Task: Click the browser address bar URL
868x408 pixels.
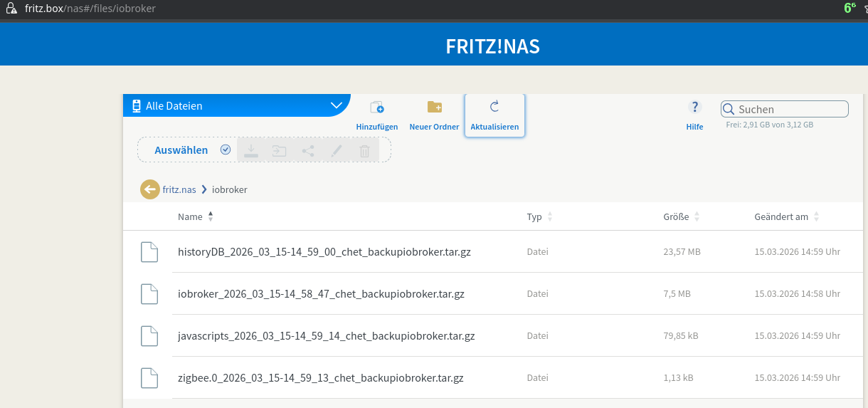Action: 90,9
